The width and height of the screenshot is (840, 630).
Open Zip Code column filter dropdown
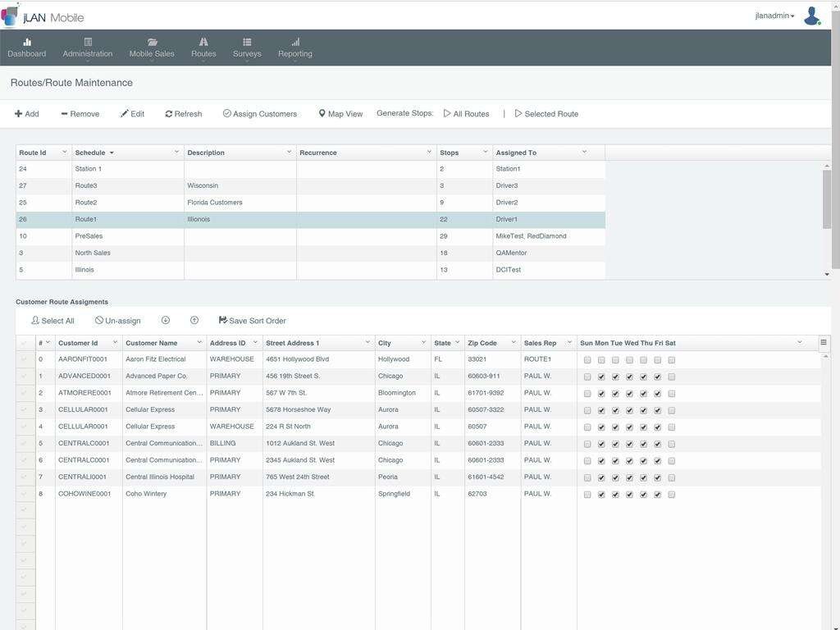point(514,342)
